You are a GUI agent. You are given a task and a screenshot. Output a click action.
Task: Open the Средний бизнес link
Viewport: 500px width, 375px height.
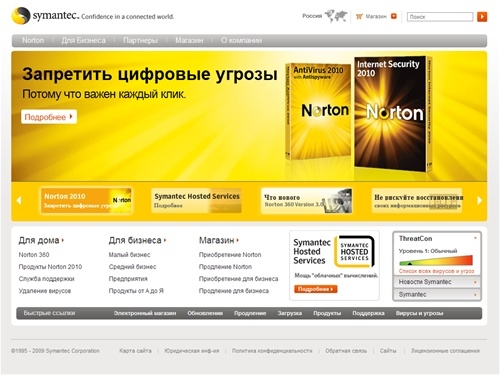point(132,267)
